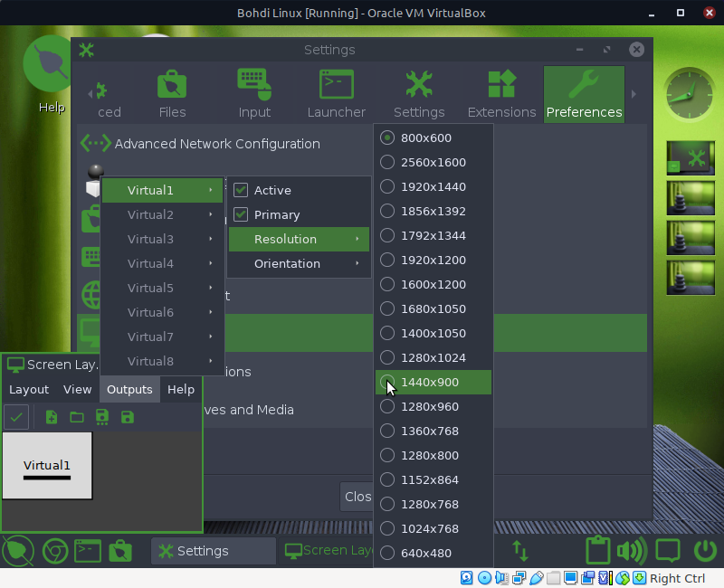The width and height of the screenshot is (724, 588).
Task: Open the clipboard icon in the tray
Action: click(597, 550)
